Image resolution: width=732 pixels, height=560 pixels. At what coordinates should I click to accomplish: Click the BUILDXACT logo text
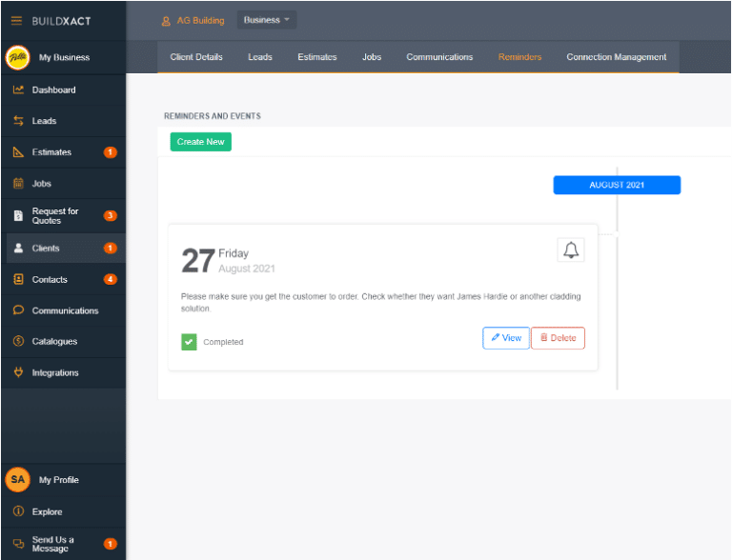(x=61, y=21)
